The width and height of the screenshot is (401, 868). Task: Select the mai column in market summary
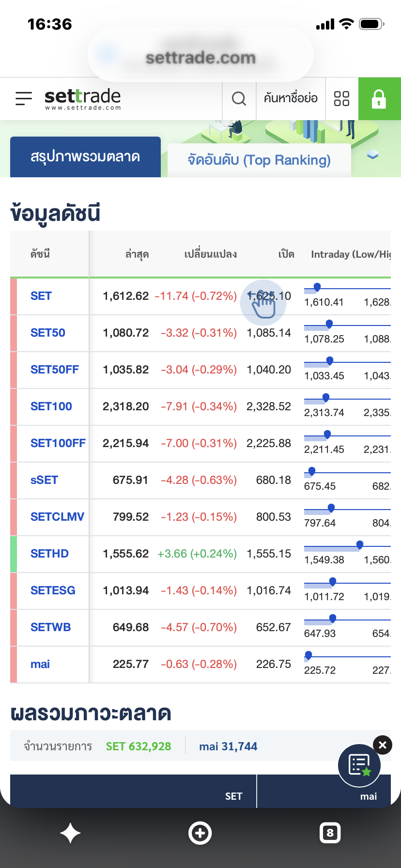tap(324, 791)
